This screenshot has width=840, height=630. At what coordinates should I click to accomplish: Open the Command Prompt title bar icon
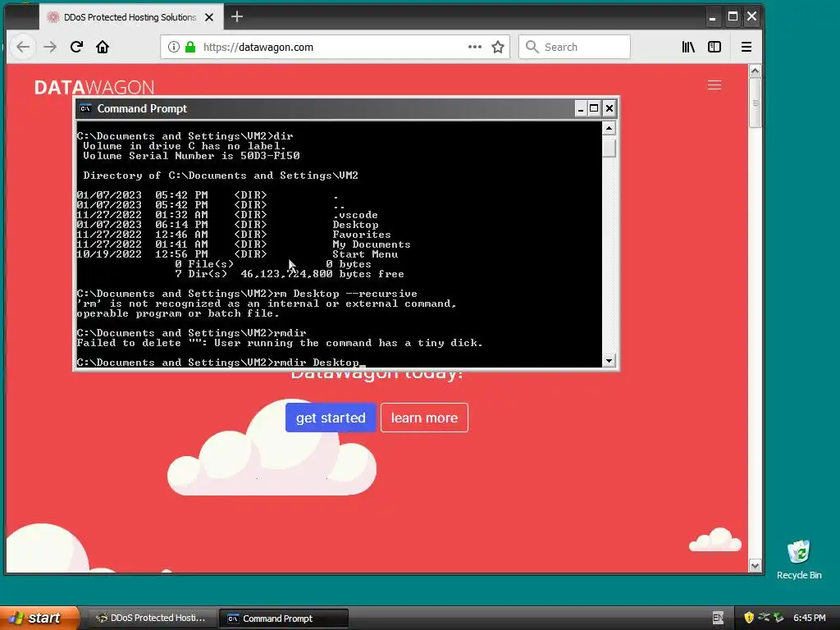pos(85,109)
